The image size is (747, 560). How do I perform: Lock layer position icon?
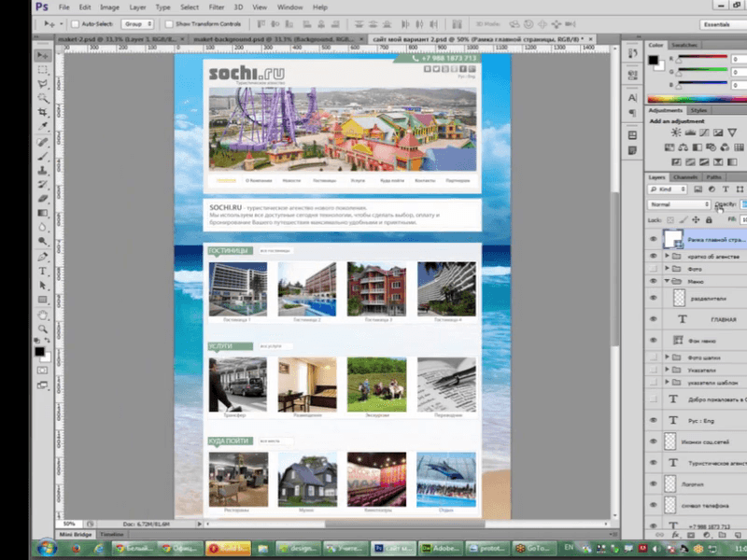click(696, 220)
